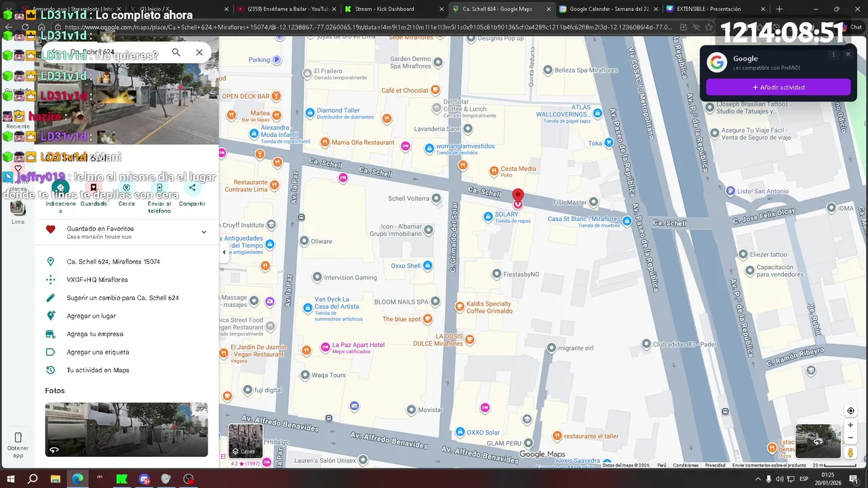This screenshot has height=488, width=868.
Task: Select restaurante el taller marker
Action: pos(557,436)
